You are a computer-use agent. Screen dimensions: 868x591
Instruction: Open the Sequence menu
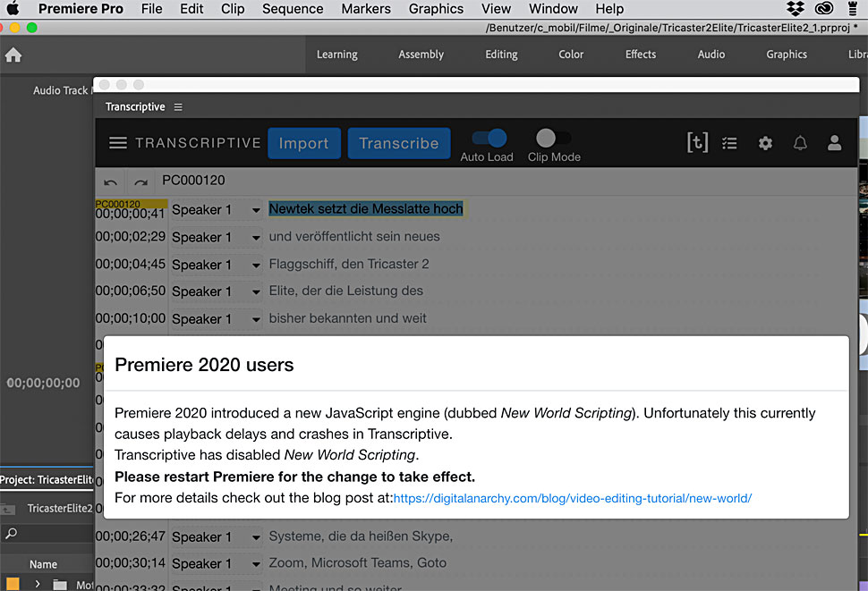point(293,9)
